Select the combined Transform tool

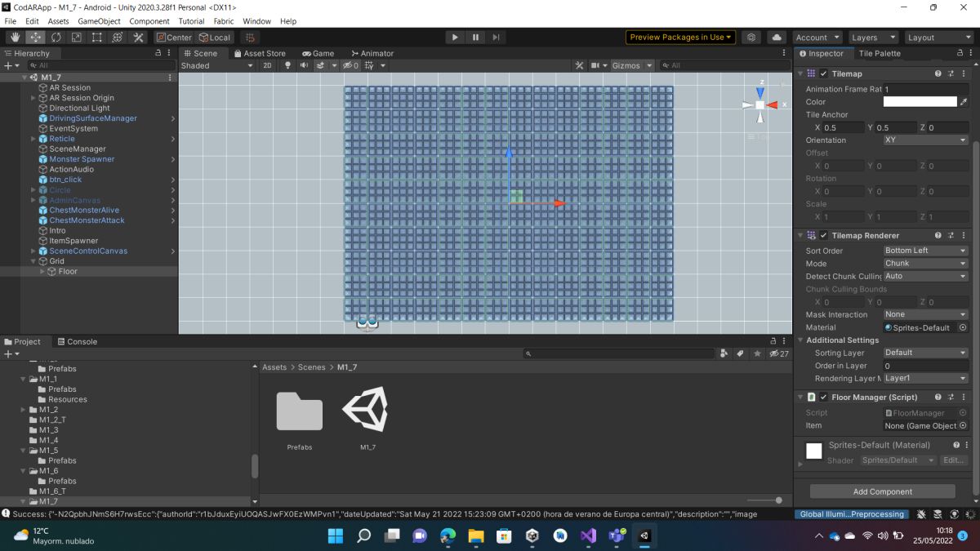(x=117, y=37)
